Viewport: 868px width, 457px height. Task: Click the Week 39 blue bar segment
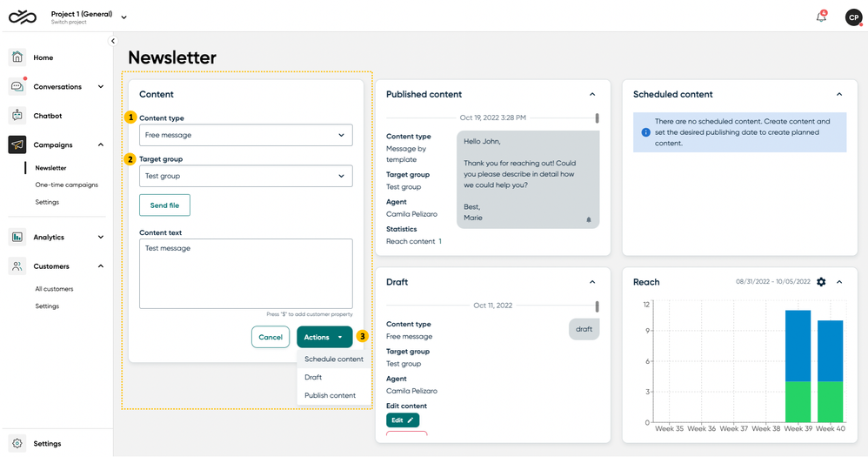[798, 346]
